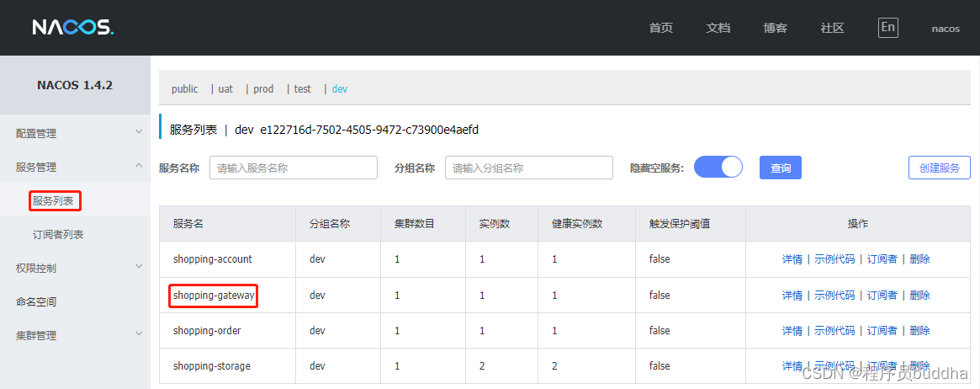Click 删除 for shopping-account
The image size is (980, 389).
[x=919, y=259]
